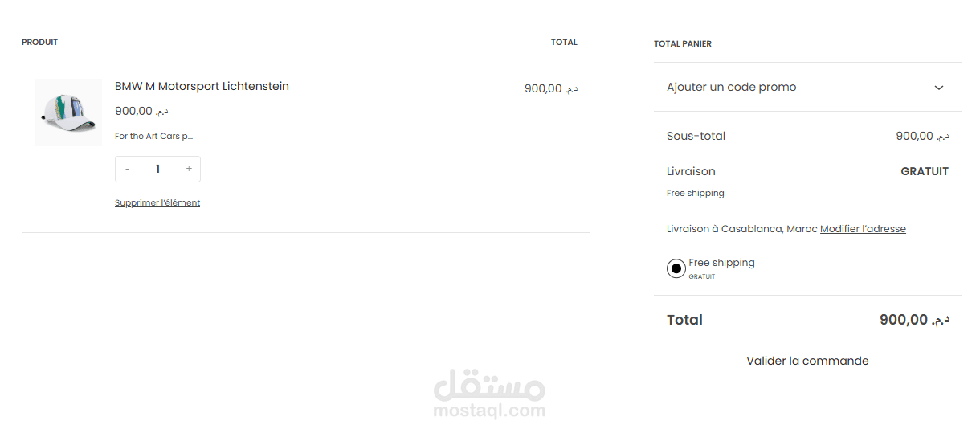Click the TOTAL PANIER heading
980x429 pixels.
(683, 44)
